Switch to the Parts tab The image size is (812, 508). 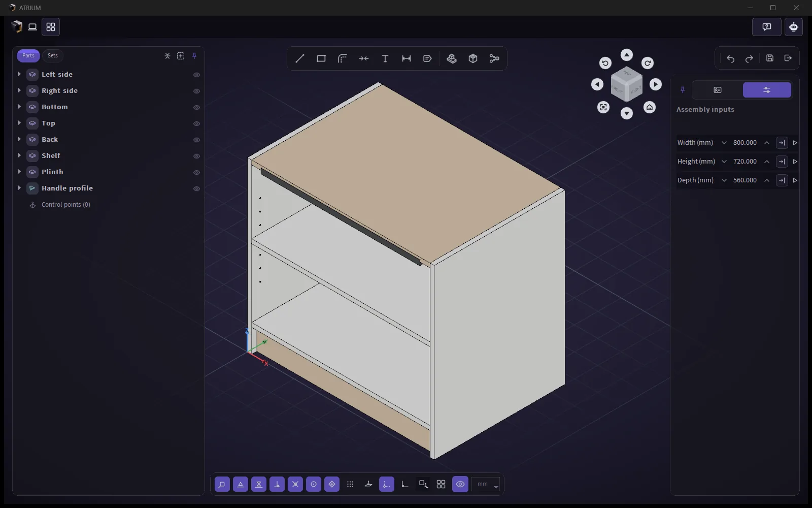(x=28, y=55)
